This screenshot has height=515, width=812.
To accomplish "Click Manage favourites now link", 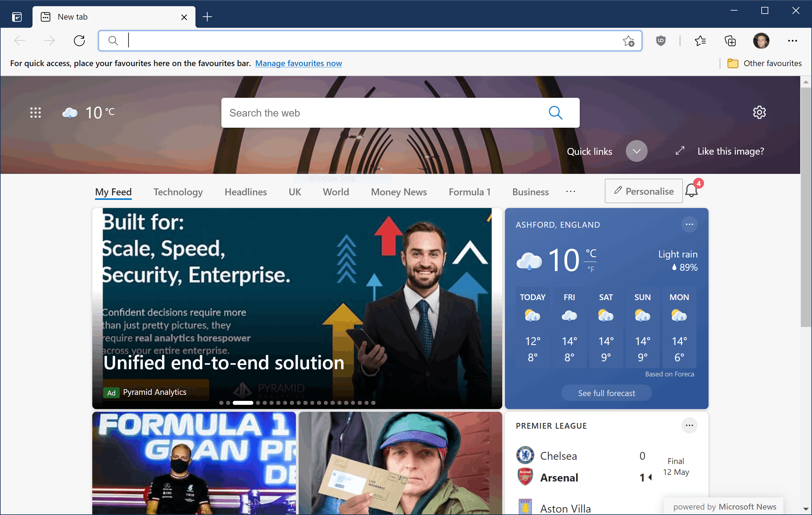I will (x=298, y=63).
